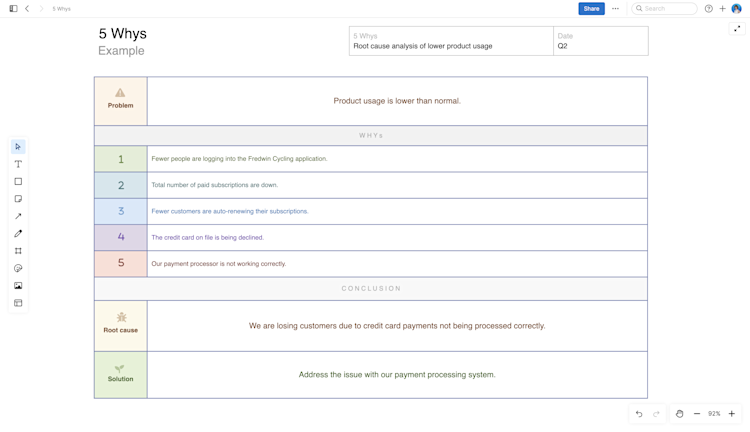Insert an image with the image tool
750x432 pixels.
tap(18, 286)
